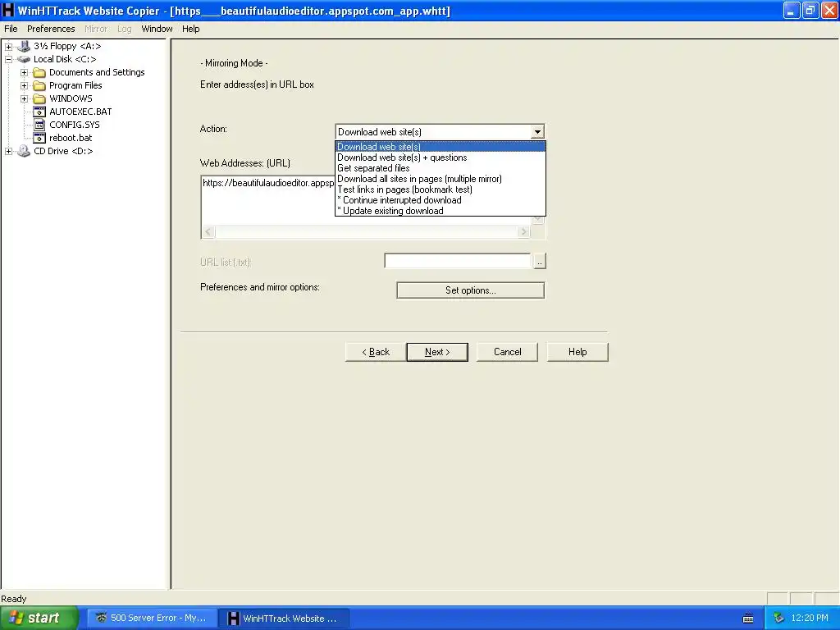
Task: Click URL box horizontal scrollbar right arrow
Action: coord(523,232)
